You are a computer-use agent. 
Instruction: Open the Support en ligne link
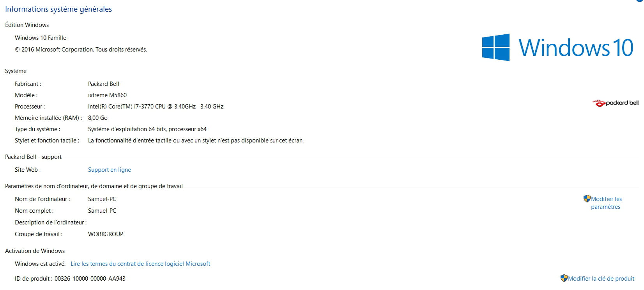(x=109, y=170)
